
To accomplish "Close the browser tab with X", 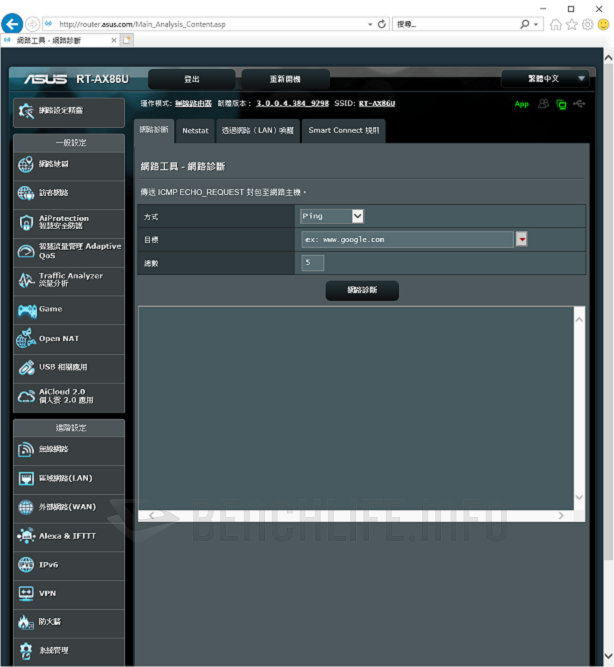I will [x=114, y=40].
